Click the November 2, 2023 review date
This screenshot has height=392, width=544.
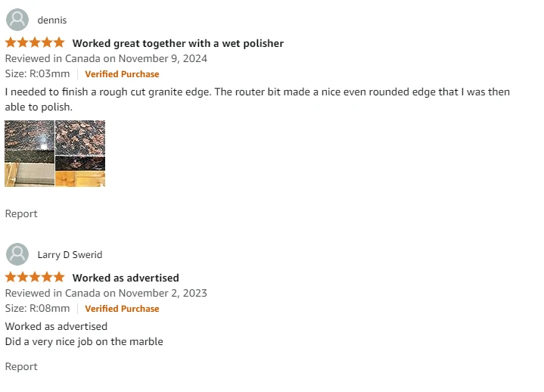pyautogui.click(x=163, y=293)
